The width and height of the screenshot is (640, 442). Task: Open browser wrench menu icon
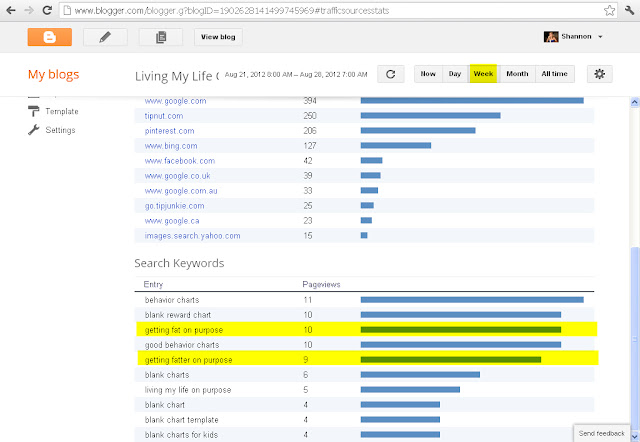(x=627, y=8)
